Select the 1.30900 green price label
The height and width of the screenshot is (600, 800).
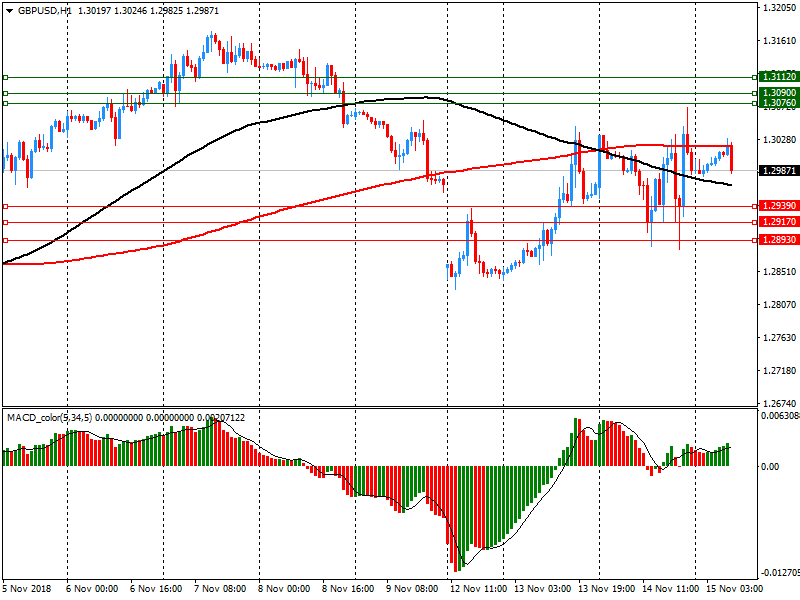[778, 93]
